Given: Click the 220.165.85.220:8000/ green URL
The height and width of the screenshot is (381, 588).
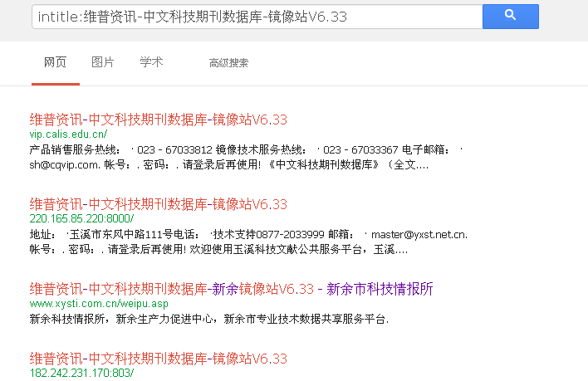Looking at the screenshot, I should tap(81, 219).
